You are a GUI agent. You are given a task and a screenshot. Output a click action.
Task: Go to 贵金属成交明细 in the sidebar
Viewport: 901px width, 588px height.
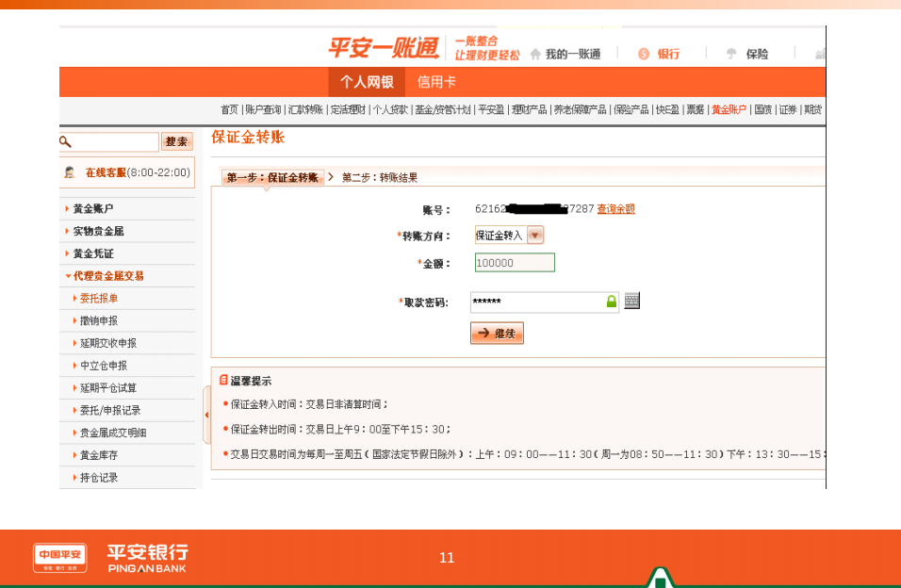point(113,433)
